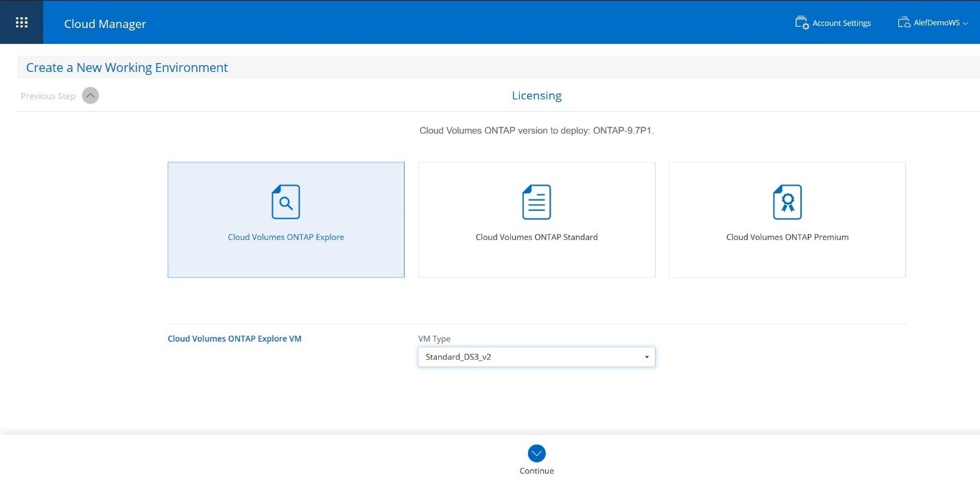Click the ONTAP Explore magnifier document icon
Image resolution: width=980 pixels, height=483 pixels.
(x=286, y=202)
